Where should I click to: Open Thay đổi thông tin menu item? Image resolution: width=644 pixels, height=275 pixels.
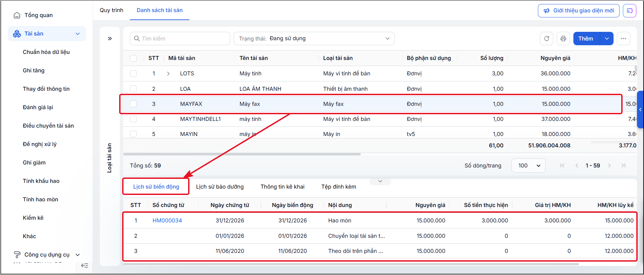pos(46,89)
